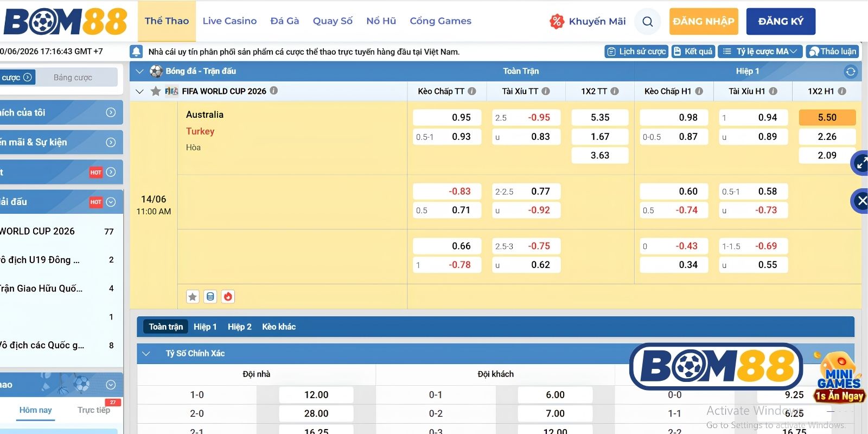Pick highlighted 1X2 H1 odds 5.50
Screen dimensions: 868x434
[827, 117]
